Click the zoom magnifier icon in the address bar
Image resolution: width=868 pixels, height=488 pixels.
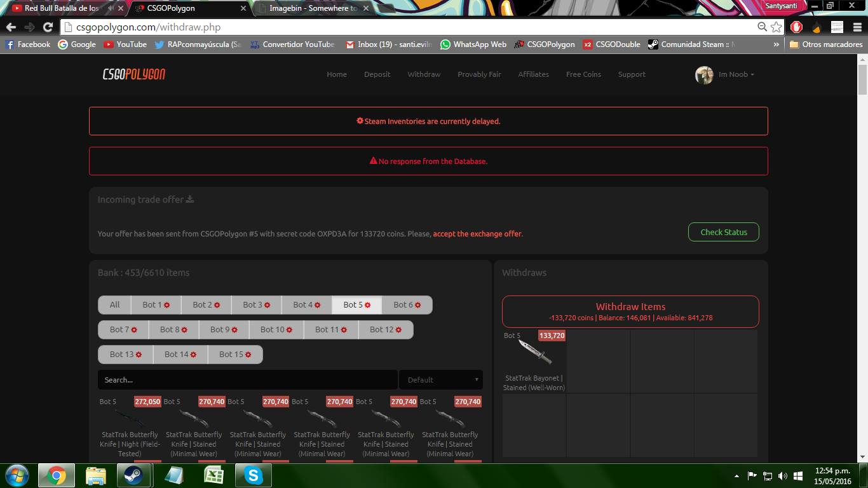(762, 27)
